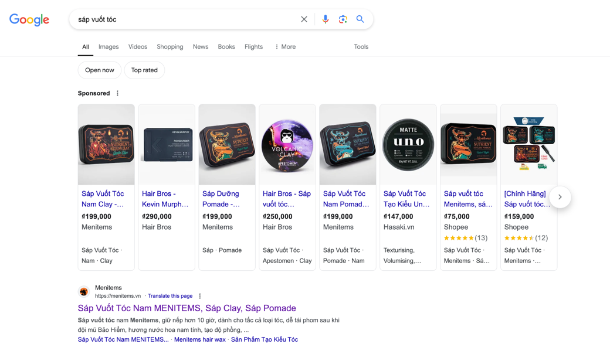
Task: Show next sponsored products with arrow
Action: coord(560,197)
